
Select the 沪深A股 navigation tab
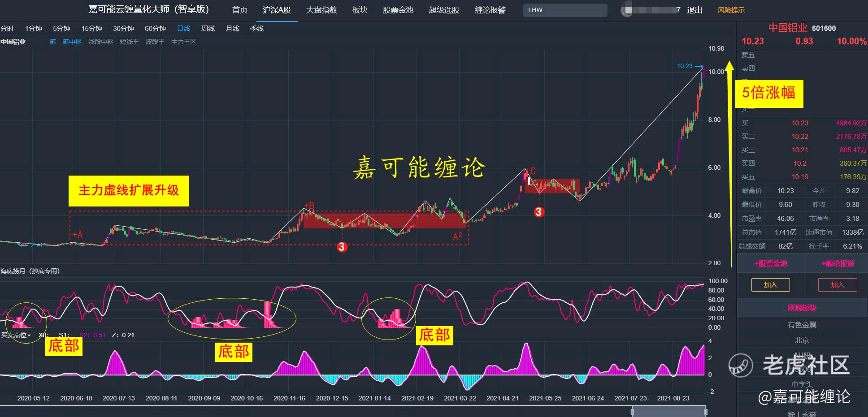(x=277, y=10)
